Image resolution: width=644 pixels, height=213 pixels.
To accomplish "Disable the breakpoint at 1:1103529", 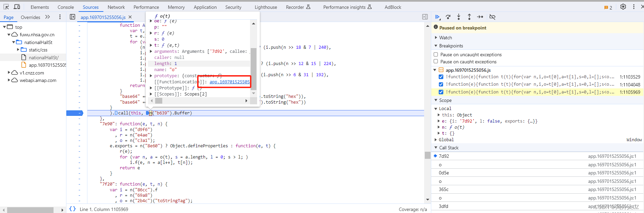I will pyautogui.click(x=441, y=77).
